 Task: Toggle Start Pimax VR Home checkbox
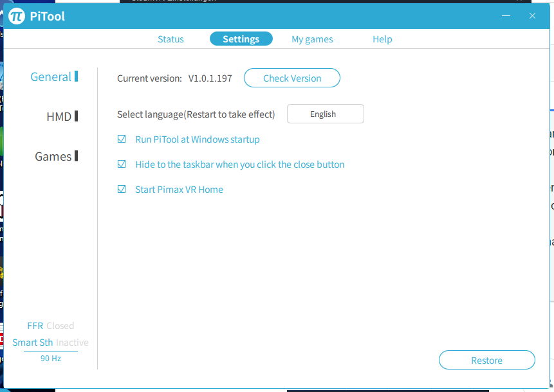122,189
